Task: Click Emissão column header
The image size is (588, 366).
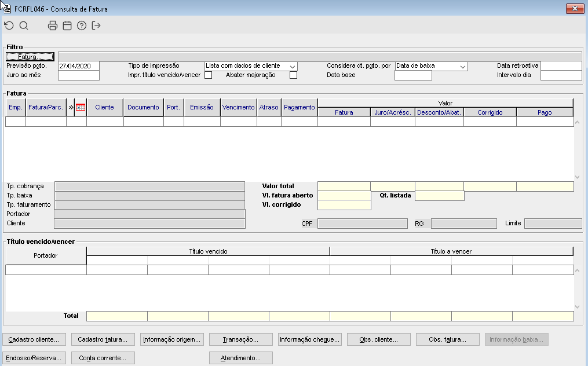Action: pos(202,107)
